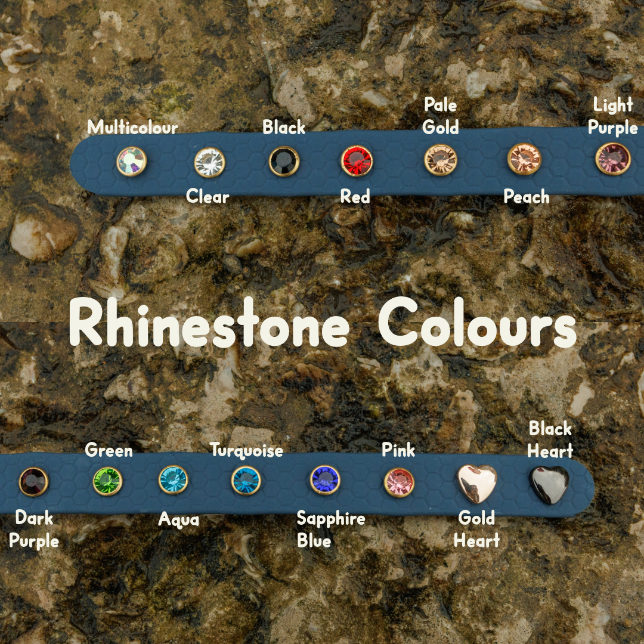This screenshot has height=644, width=644.
Task: Pick the Black round rhinestone
Action: point(284,162)
